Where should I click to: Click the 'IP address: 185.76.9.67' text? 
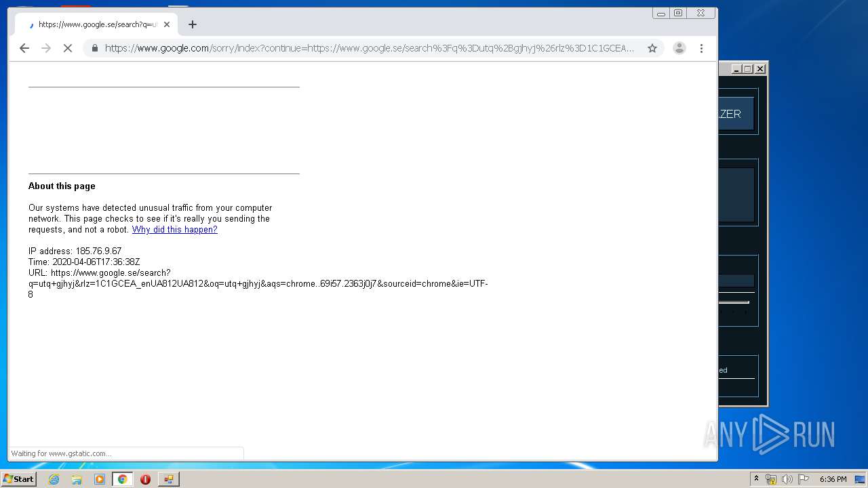click(x=75, y=251)
